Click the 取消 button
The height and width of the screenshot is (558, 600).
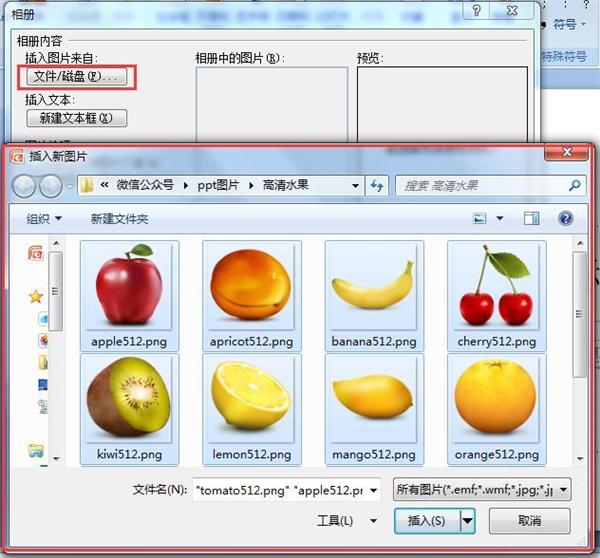pyautogui.click(x=530, y=520)
